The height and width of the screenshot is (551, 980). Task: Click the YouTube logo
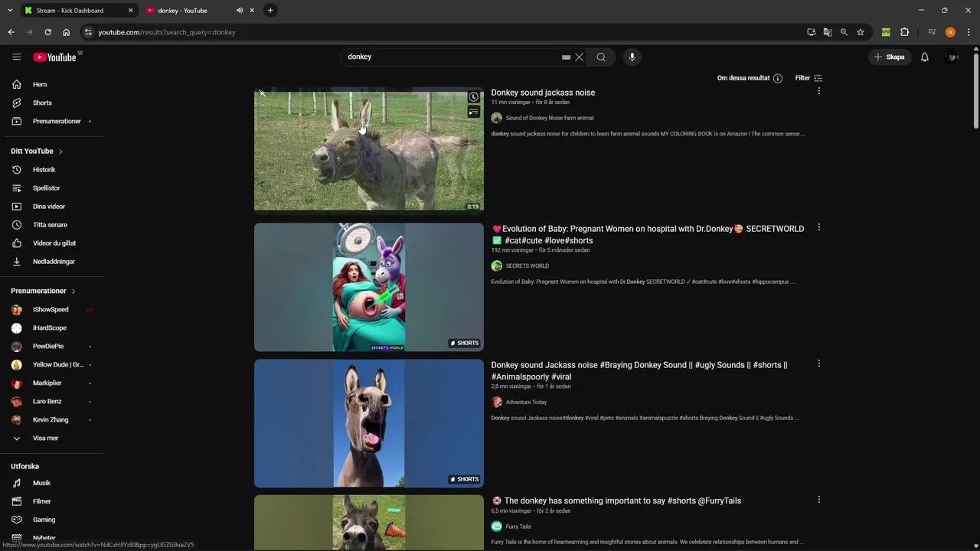tap(55, 57)
